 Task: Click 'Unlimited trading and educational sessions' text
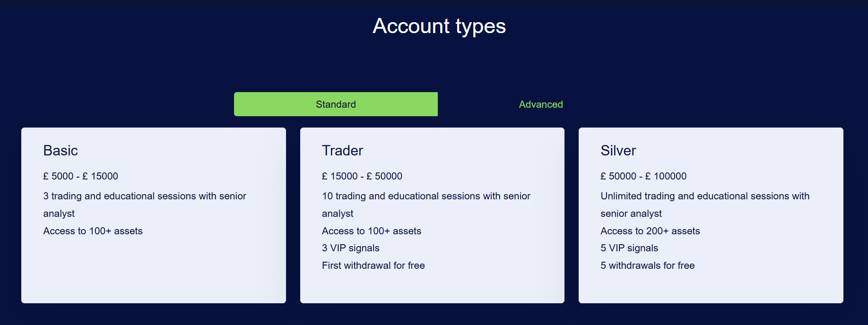[x=705, y=205]
